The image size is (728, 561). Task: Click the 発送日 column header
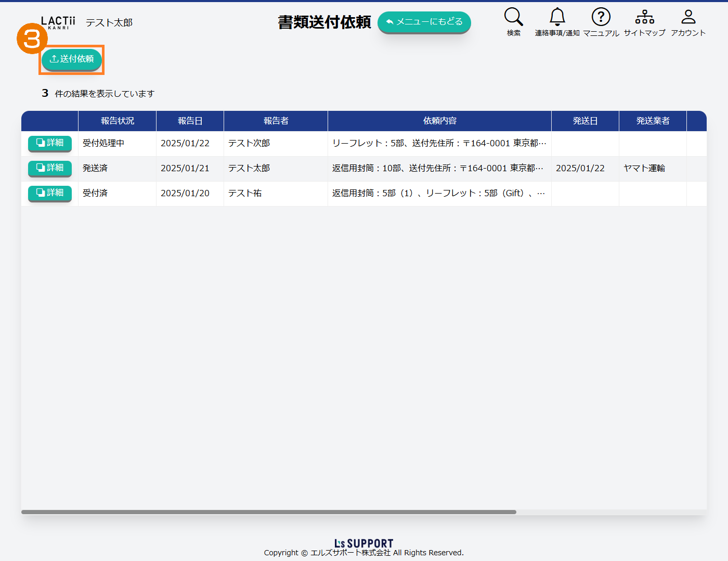click(x=585, y=121)
